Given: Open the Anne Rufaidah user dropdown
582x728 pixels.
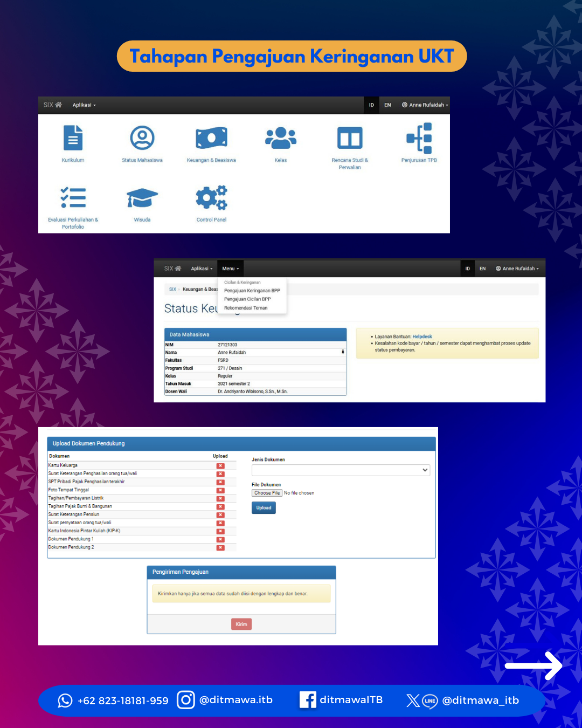Looking at the screenshot, I should click(x=425, y=105).
